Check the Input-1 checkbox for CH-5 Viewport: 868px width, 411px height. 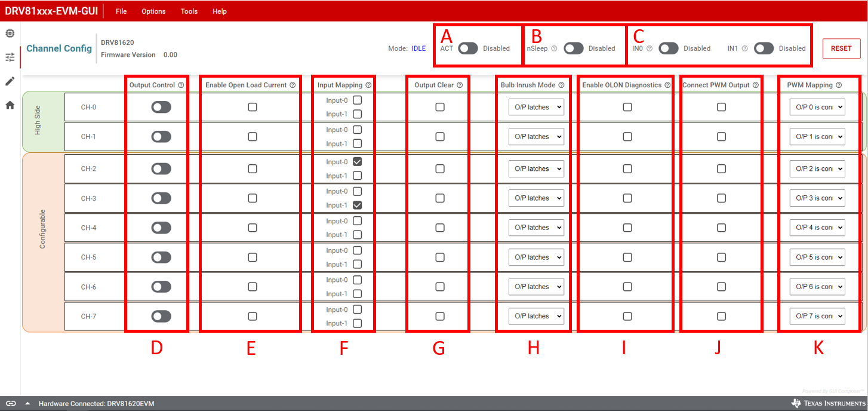[x=358, y=264]
